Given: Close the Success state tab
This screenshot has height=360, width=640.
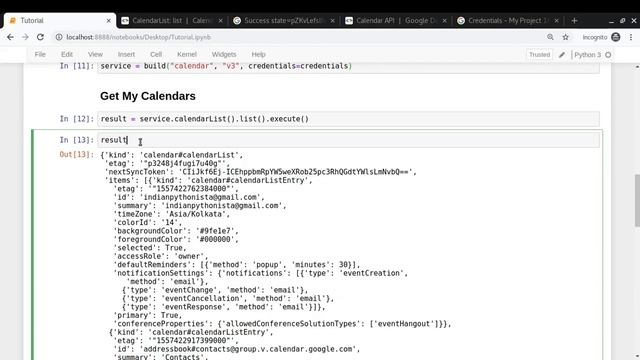Looking at the screenshot, I should tap(332, 20).
